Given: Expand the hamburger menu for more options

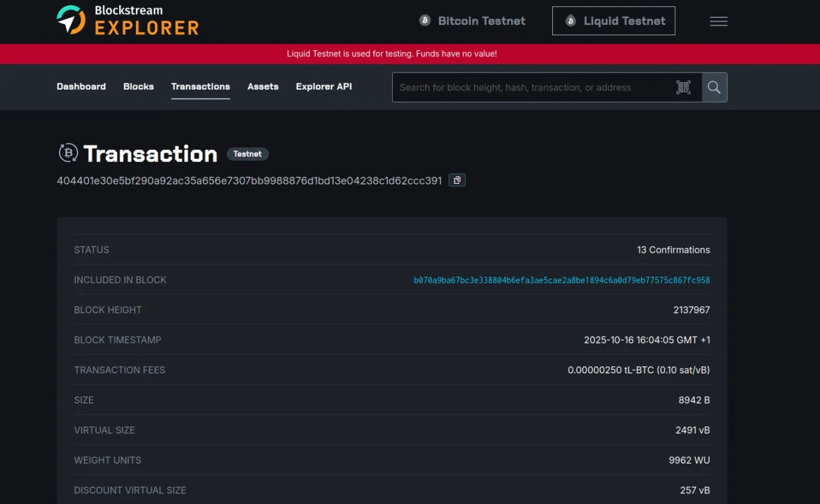Looking at the screenshot, I should coord(718,21).
